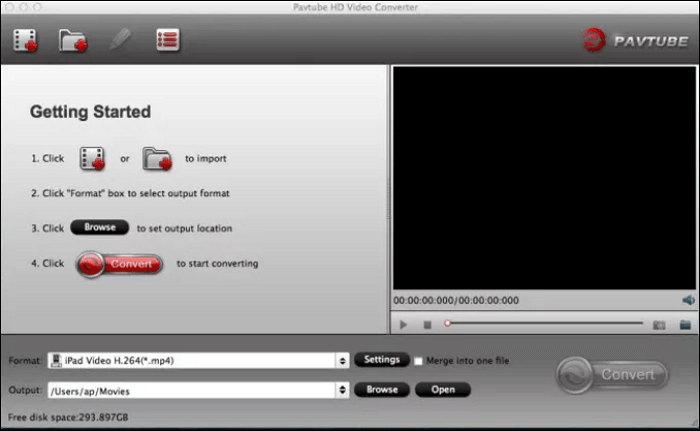
Task: Enable Merge into one file checkbox
Action: [x=418, y=361]
